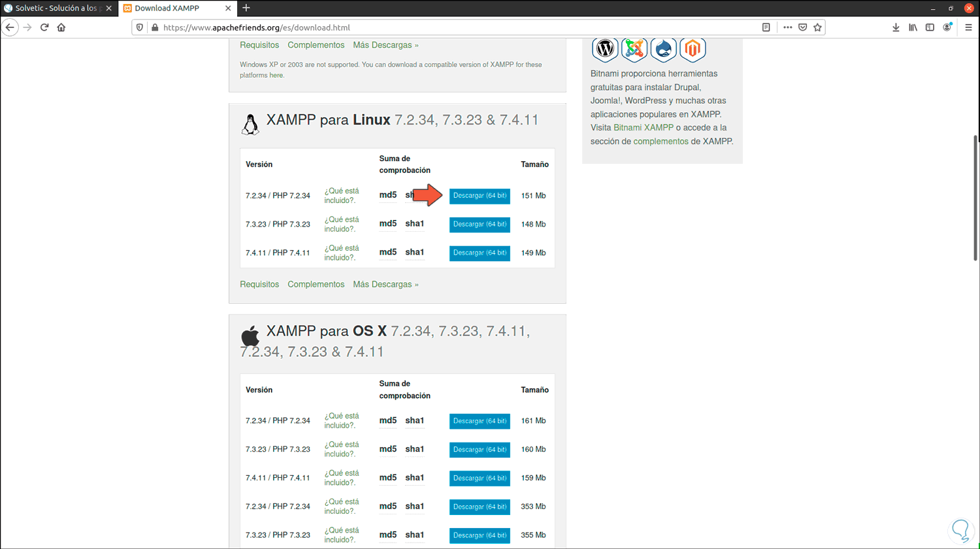980x549 pixels.
Task: Click the Joomla logo icon
Action: (634, 49)
